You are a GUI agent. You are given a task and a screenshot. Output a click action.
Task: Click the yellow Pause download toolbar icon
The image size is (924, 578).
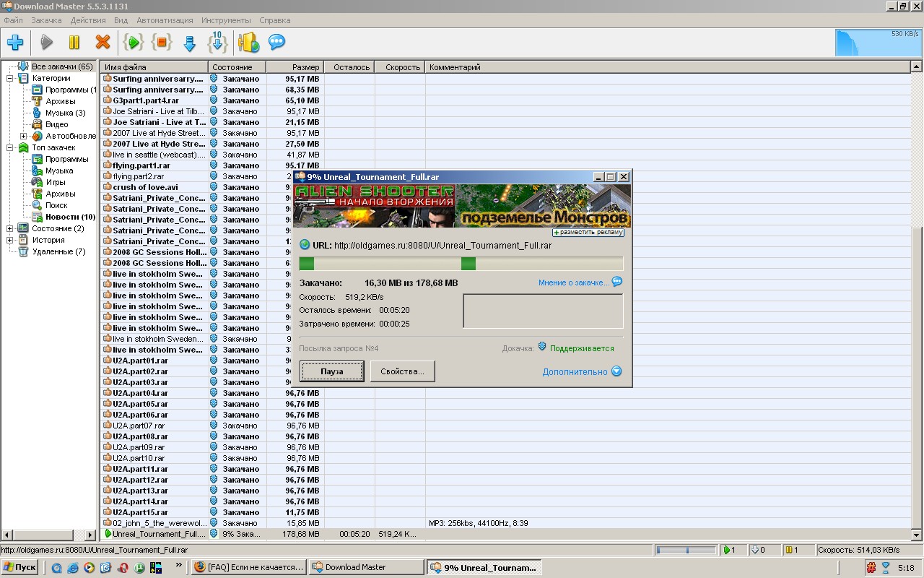pos(74,43)
